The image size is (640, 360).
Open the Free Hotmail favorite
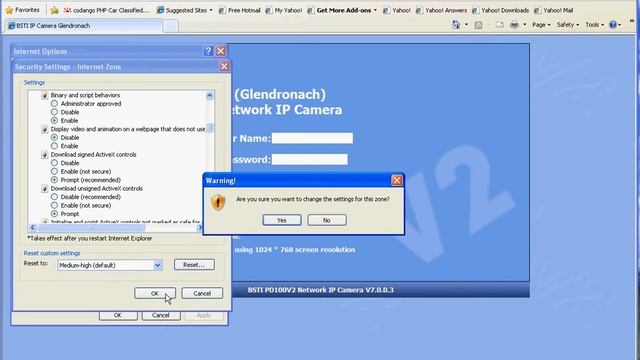pos(240,10)
